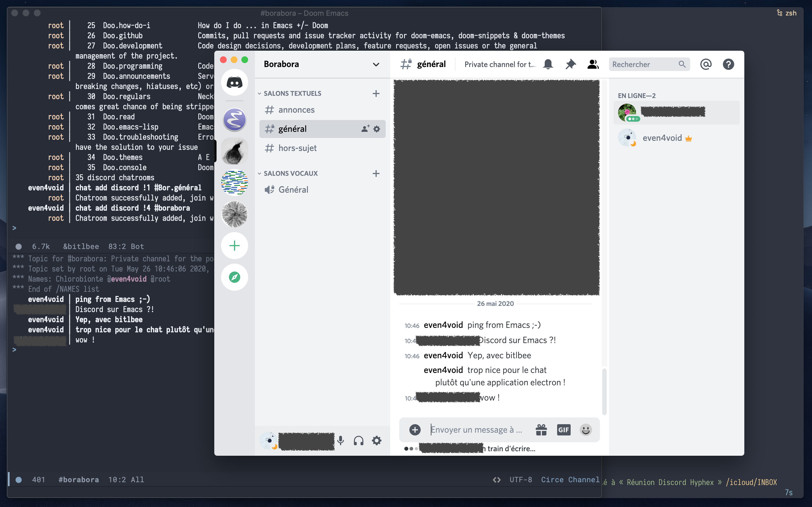Open pinned messages pin icon

(570, 64)
